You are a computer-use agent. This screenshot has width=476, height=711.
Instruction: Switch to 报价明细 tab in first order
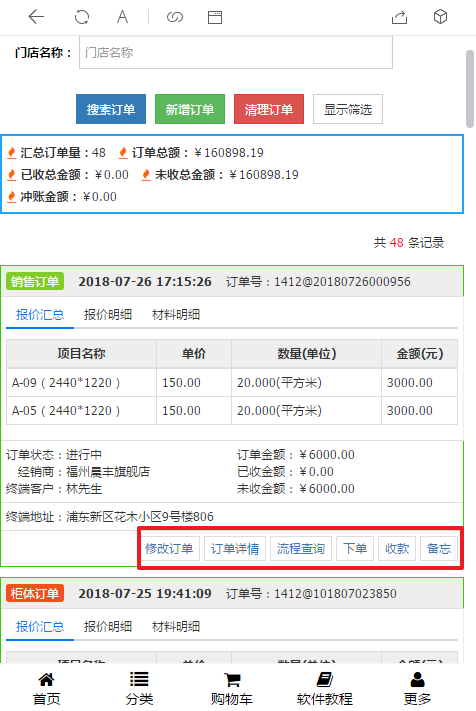tap(108, 315)
